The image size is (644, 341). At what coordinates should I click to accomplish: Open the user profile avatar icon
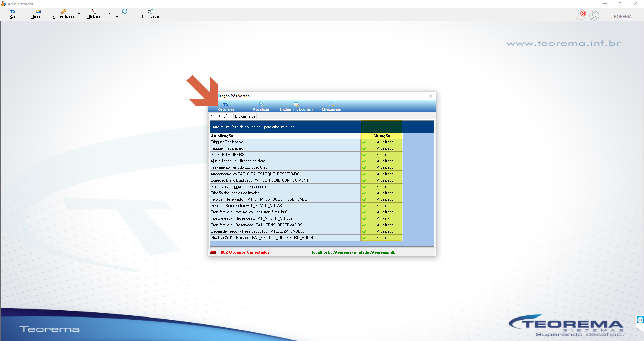tap(594, 16)
